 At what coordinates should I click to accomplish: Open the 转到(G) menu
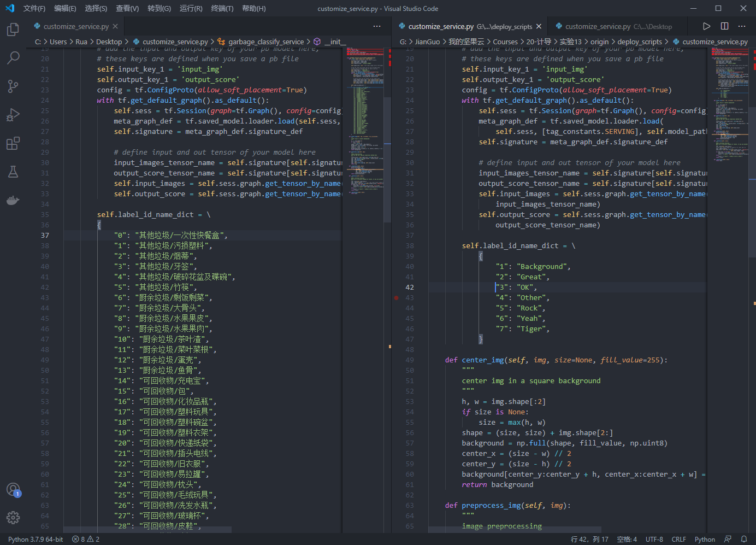click(159, 8)
